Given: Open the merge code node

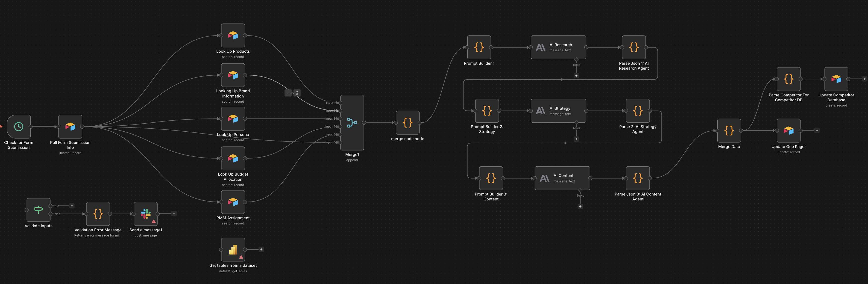Looking at the screenshot, I should coord(407,123).
